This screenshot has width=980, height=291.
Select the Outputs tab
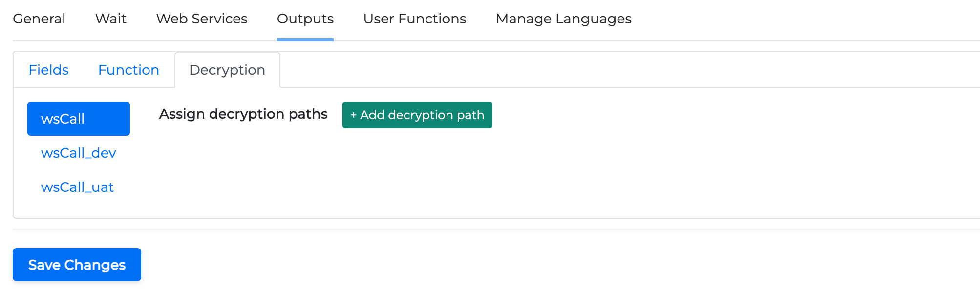(305, 19)
